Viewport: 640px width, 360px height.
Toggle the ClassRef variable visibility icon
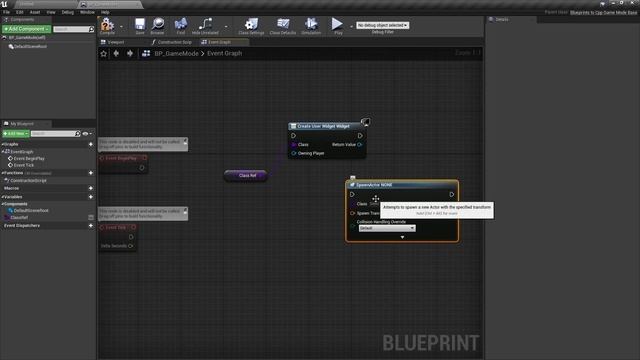(91, 218)
